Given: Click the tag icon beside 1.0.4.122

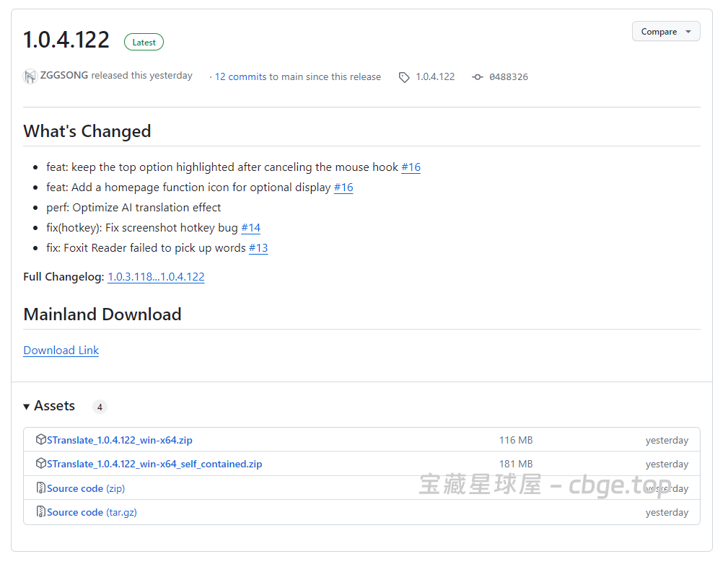Looking at the screenshot, I should [x=404, y=76].
